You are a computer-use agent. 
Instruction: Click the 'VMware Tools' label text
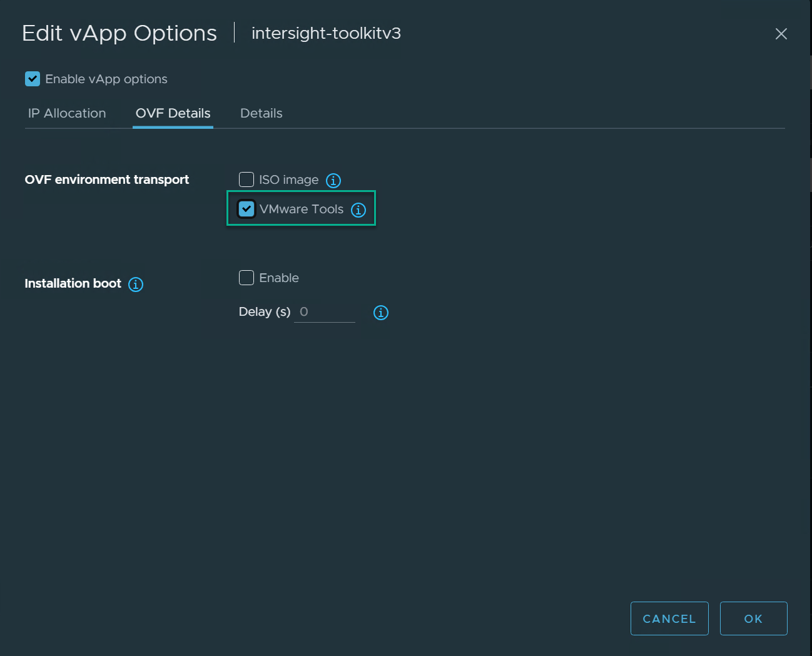tap(302, 209)
